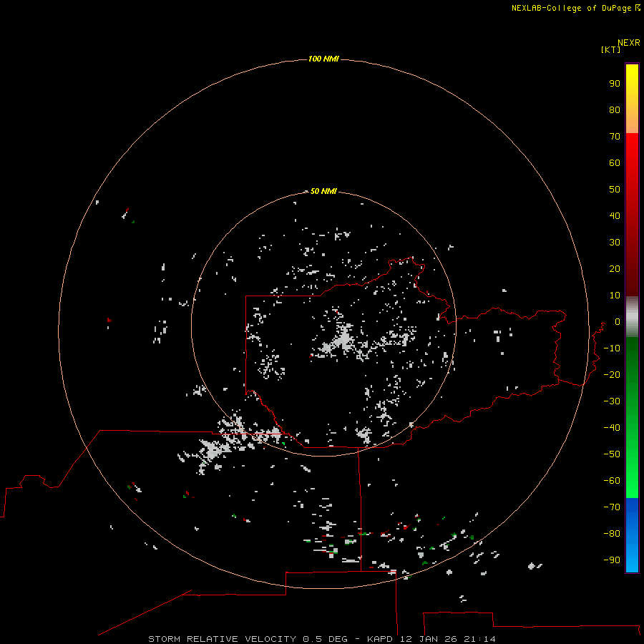Click the KAPD radar site identifier
Screen dimensions: 644x644
[x=381, y=639]
